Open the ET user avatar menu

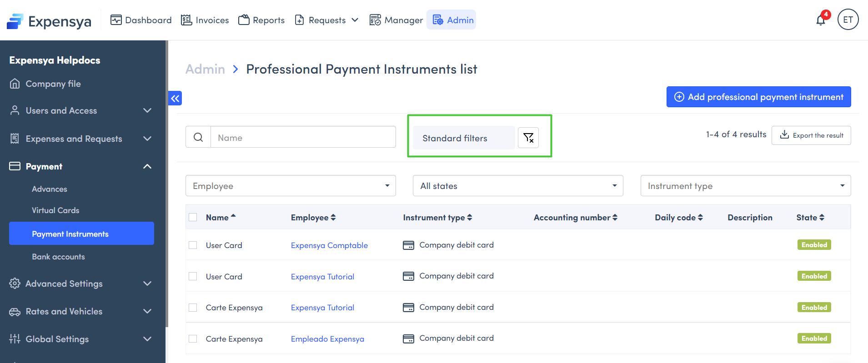click(848, 20)
